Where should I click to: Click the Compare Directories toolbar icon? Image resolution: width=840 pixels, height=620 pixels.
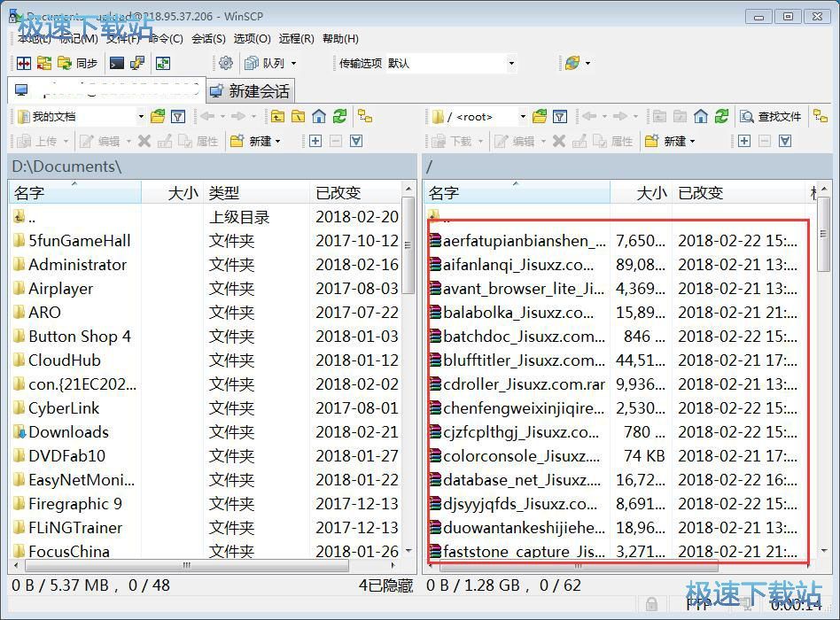coord(24,63)
